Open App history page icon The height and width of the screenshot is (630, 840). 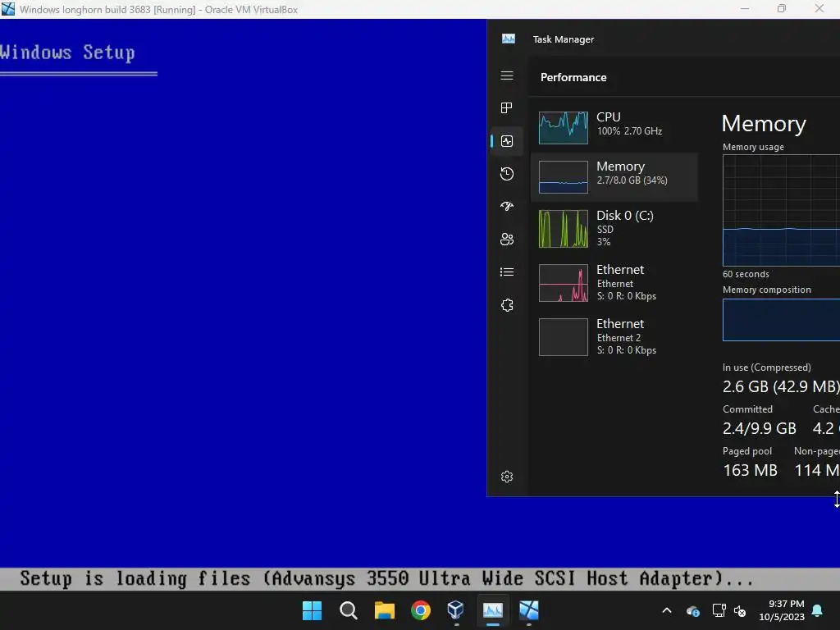click(507, 174)
